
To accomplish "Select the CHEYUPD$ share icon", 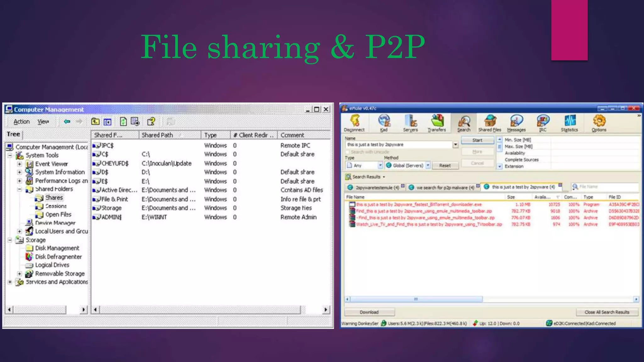I will (x=97, y=163).
